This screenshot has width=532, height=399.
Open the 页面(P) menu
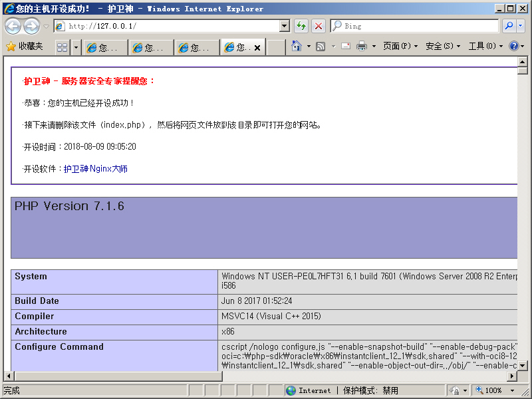pos(400,47)
